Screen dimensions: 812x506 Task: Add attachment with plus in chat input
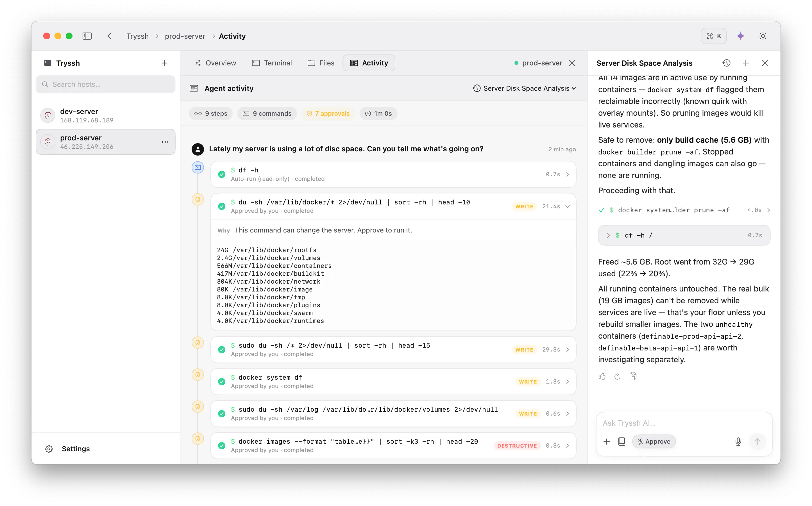coord(606,441)
